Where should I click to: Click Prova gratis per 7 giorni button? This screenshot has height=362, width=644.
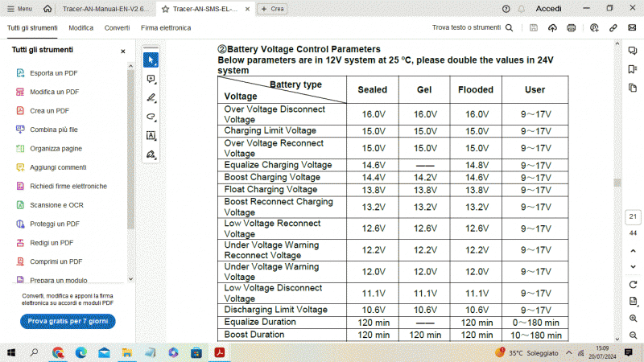click(68, 321)
